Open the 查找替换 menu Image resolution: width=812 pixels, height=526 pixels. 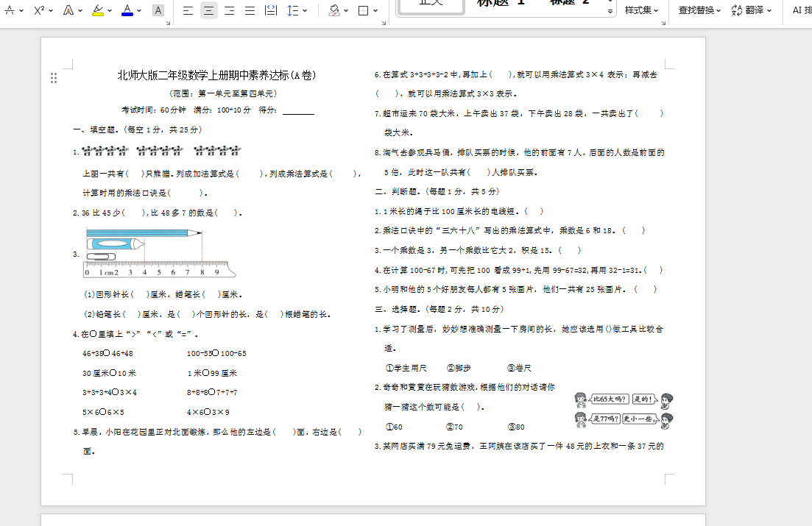tap(699, 10)
